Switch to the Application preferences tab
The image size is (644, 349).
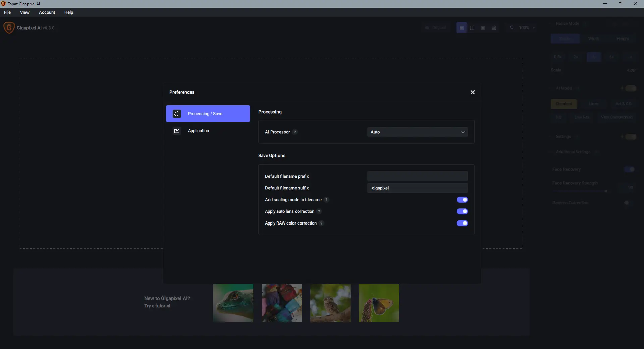coord(208,131)
